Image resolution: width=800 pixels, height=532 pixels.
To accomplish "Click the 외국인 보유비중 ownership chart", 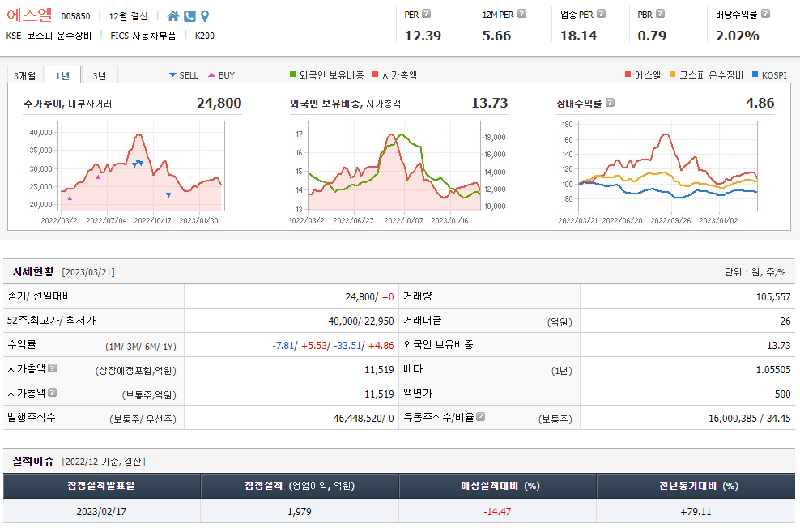I will [x=394, y=166].
